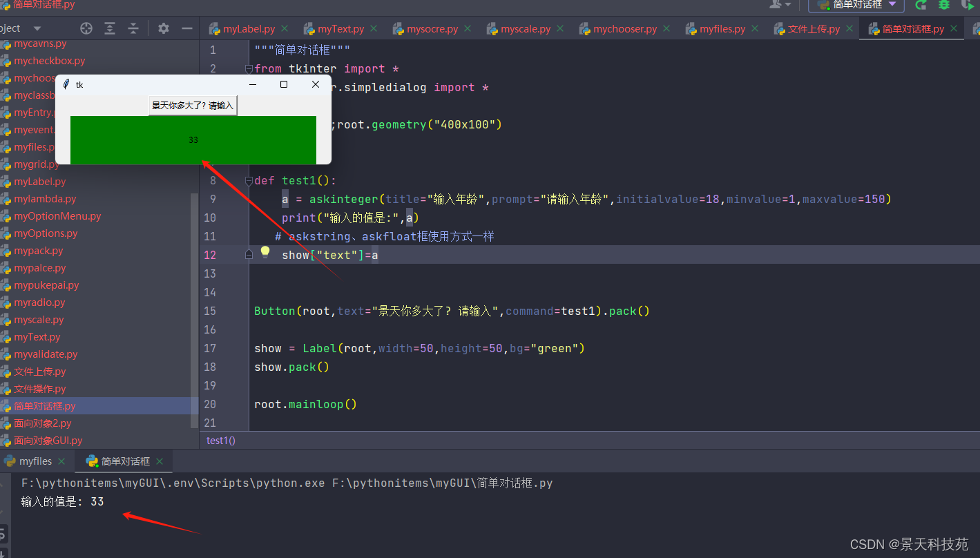Close the 简单对话框.py editor tab
Viewport: 980px width, 558px height.
[954, 29]
